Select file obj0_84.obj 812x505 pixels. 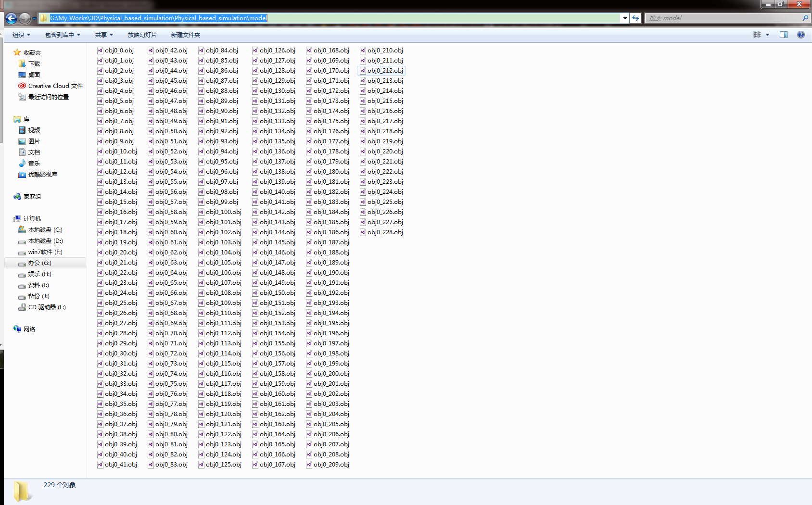click(218, 50)
